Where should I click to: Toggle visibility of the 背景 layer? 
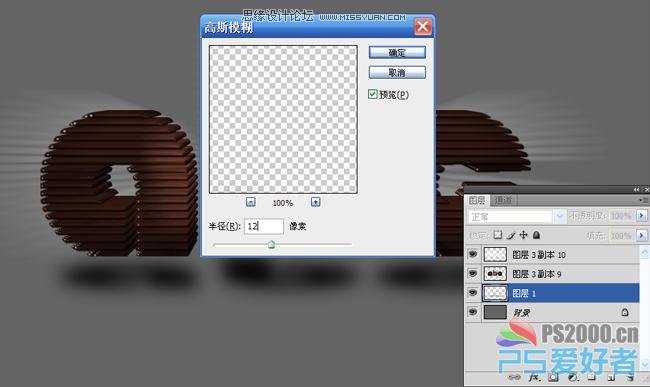[x=473, y=312]
